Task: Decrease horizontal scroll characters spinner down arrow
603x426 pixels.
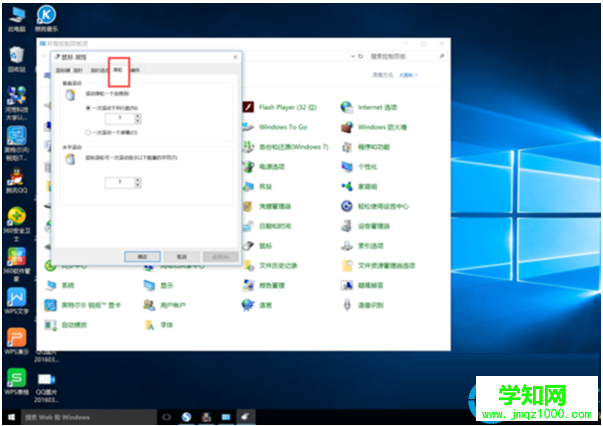Action: [x=138, y=185]
